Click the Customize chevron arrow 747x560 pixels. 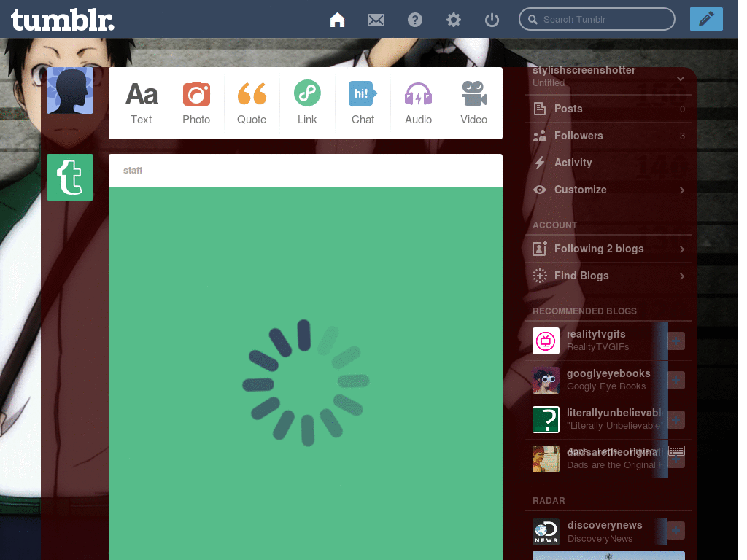pos(682,190)
